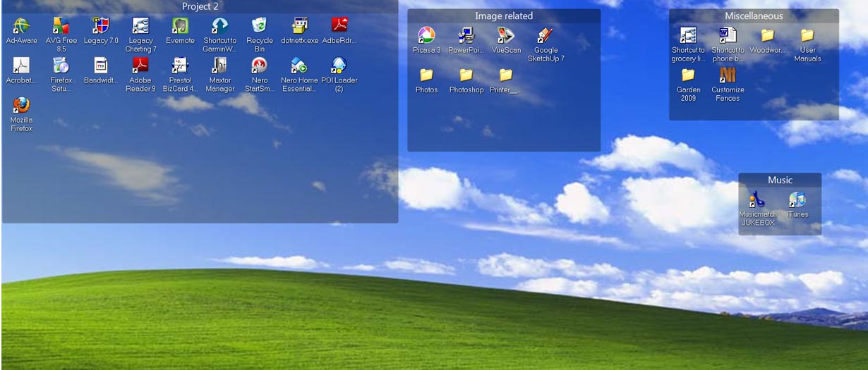Click the Photoshop folder
Image resolution: width=868 pixels, height=370 pixels.
466,75
